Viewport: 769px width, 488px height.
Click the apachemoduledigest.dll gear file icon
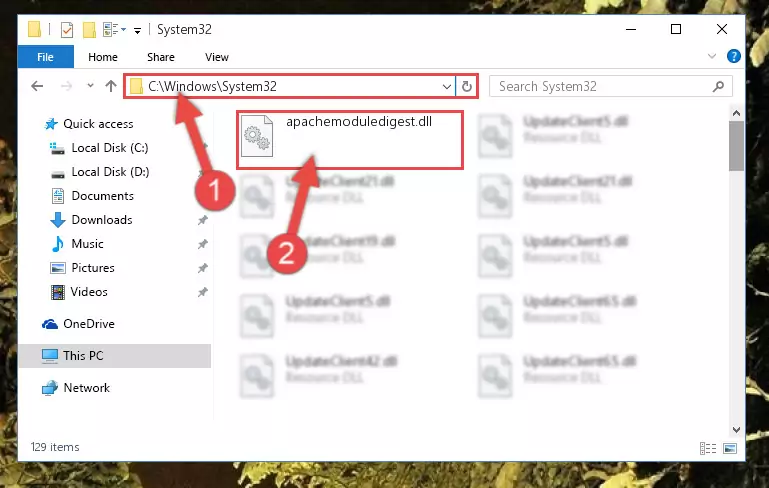pos(256,136)
